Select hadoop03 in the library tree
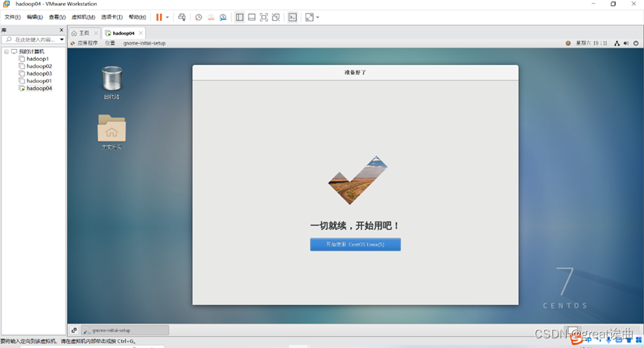644x348 pixels. [39, 74]
